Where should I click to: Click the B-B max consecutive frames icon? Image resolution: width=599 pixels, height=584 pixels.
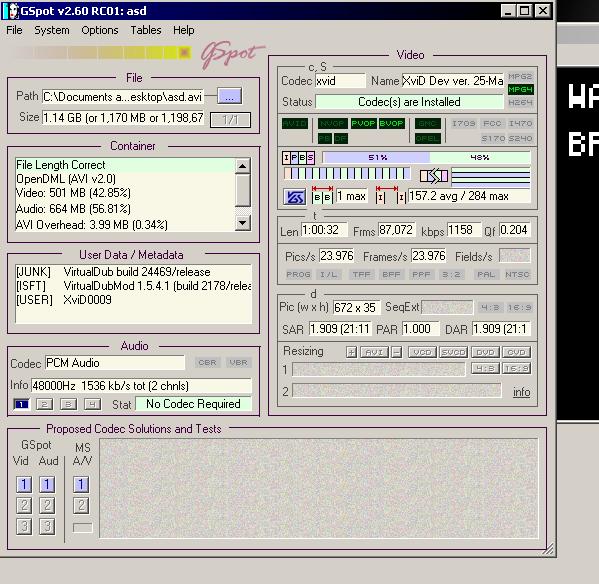[322, 194]
